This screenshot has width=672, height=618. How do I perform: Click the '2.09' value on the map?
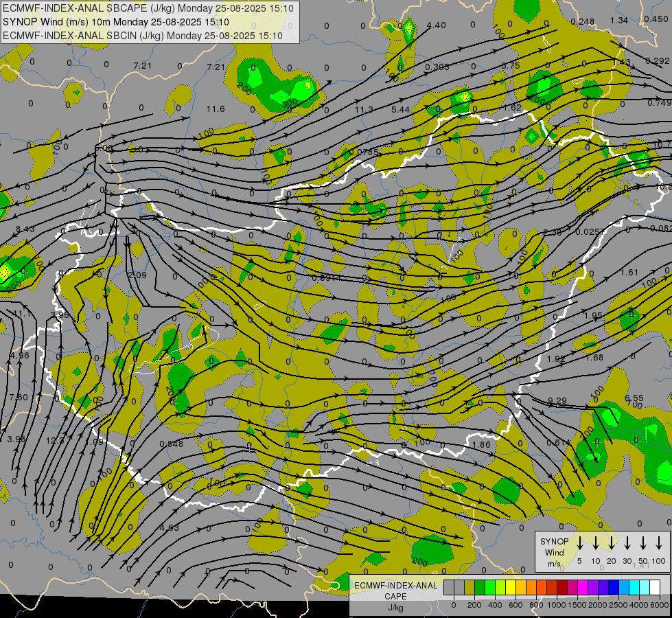coord(137,275)
